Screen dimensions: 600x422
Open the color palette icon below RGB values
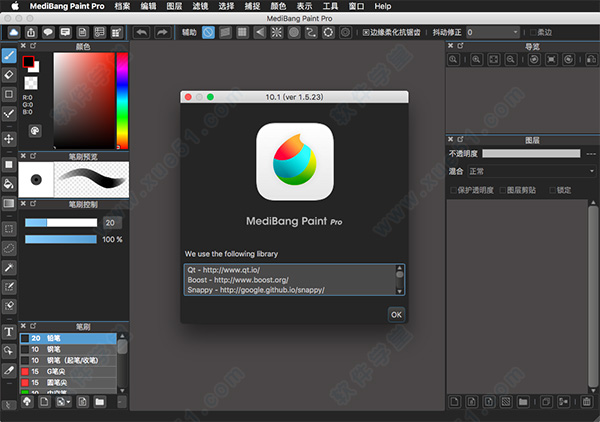(35, 131)
